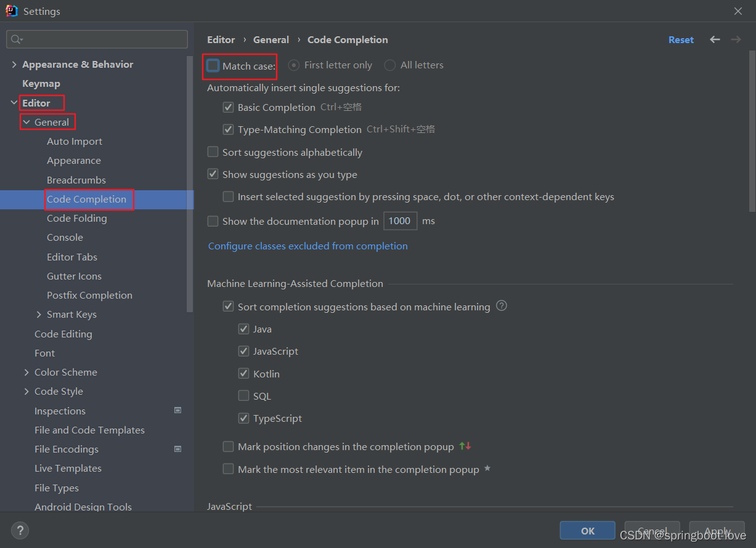Click the Editor breadcrumb
Image resolution: width=756 pixels, height=548 pixels.
click(x=221, y=39)
